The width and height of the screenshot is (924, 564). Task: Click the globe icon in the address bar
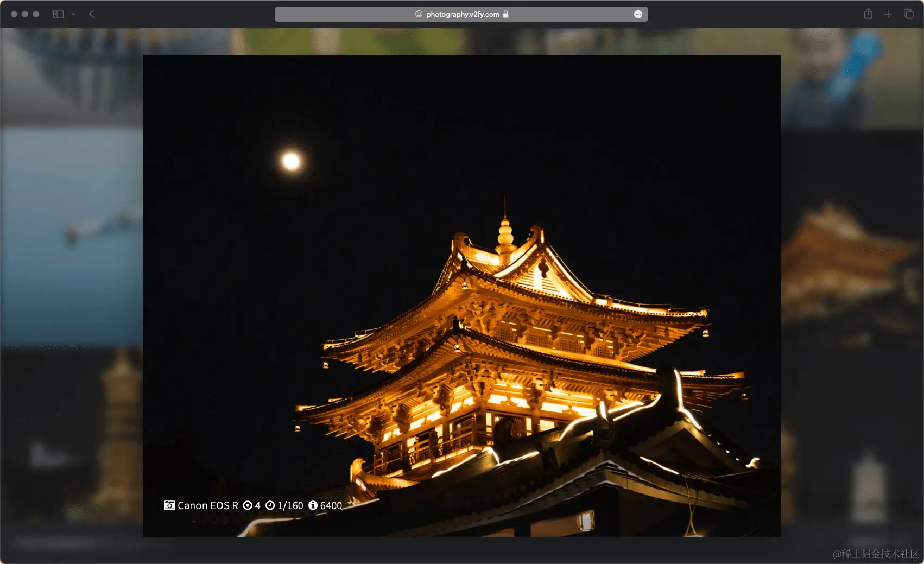(x=419, y=14)
